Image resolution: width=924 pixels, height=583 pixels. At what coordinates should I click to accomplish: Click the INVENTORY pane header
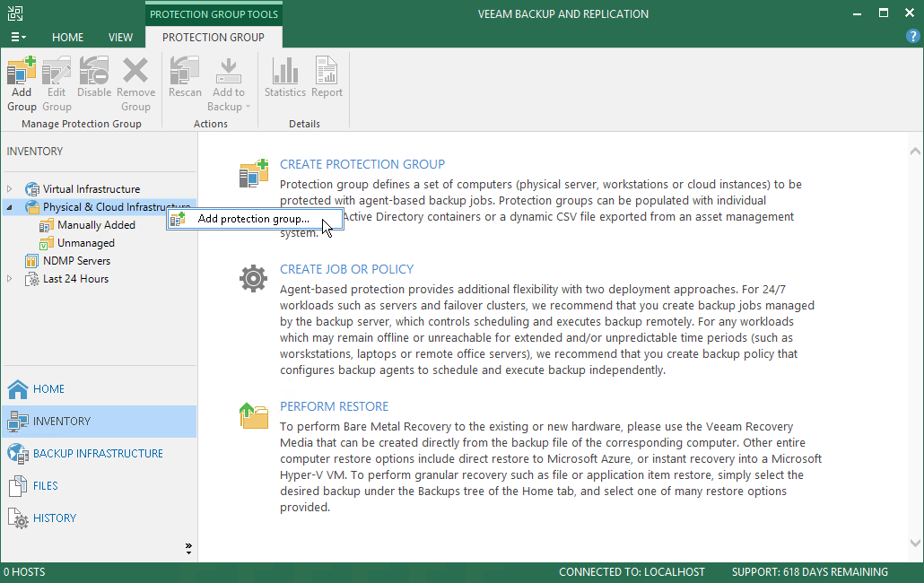pyautogui.click(x=35, y=152)
